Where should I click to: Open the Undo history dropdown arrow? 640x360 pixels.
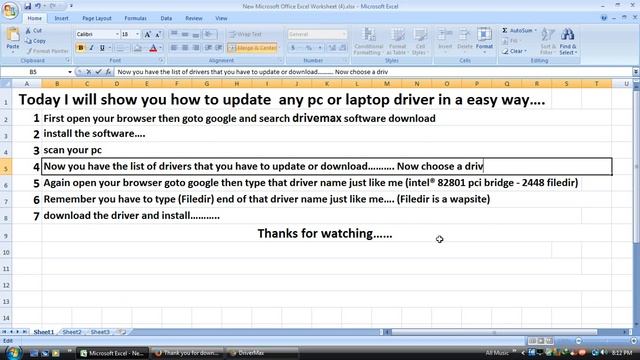coord(44,6)
